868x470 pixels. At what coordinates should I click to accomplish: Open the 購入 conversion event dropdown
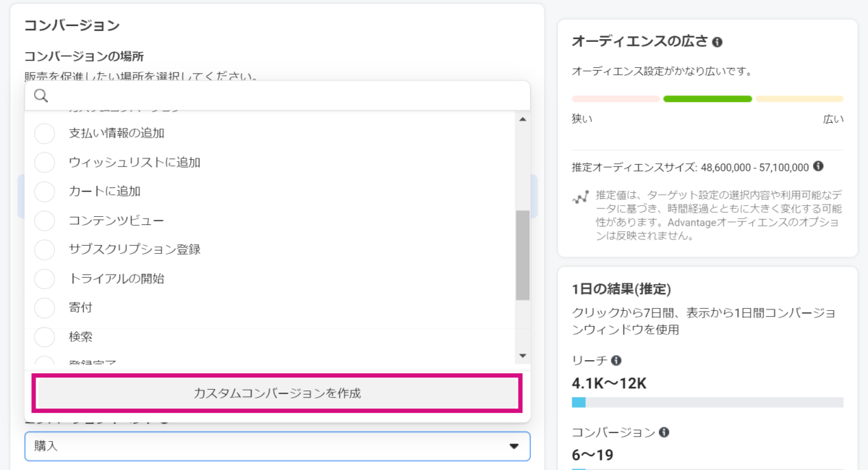click(x=277, y=446)
